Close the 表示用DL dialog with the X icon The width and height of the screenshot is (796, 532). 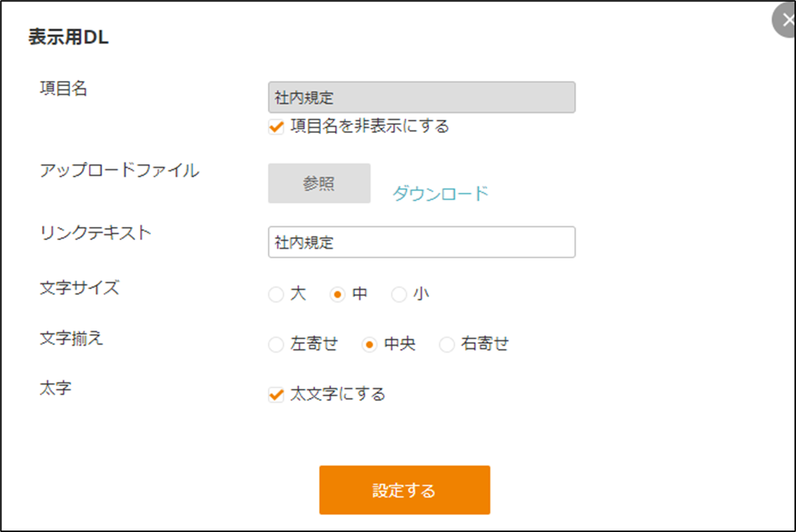785,20
